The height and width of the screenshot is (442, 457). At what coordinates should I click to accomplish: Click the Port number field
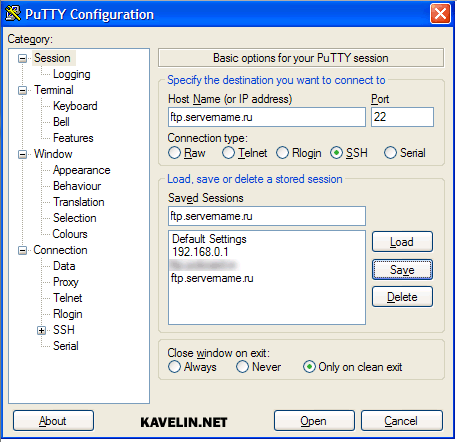coord(402,117)
